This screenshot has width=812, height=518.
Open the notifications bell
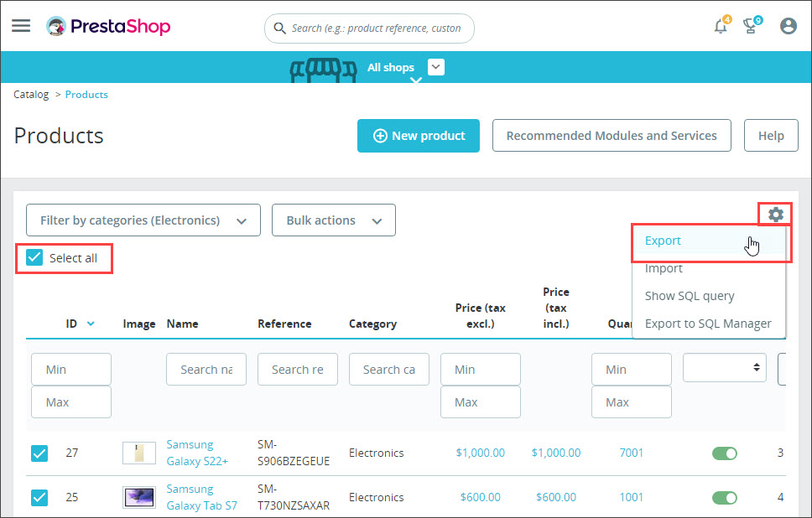[x=721, y=25]
